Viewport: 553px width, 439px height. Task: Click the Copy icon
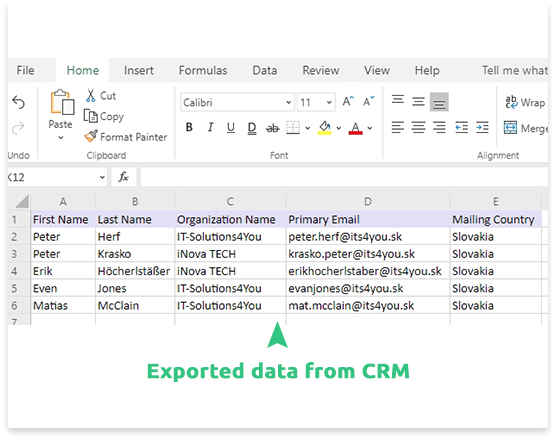tap(91, 116)
